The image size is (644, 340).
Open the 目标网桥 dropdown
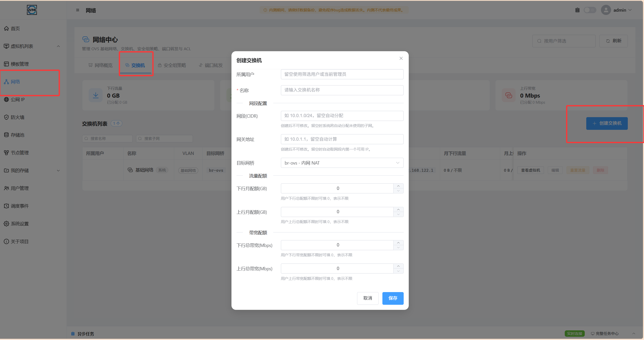tap(342, 163)
